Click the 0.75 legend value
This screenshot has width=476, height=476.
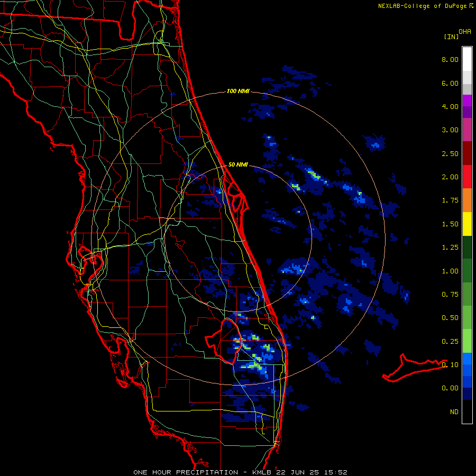click(450, 295)
